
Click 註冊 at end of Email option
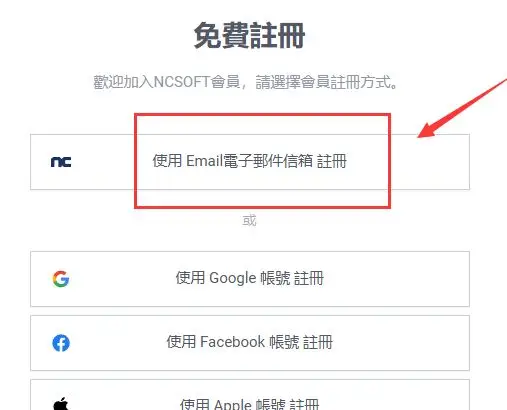(332, 161)
